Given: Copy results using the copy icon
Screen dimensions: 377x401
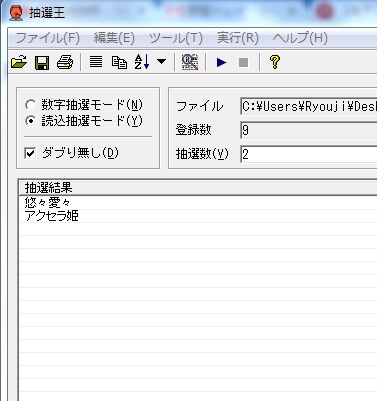Looking at the screenshot, I should coord(119,62).
